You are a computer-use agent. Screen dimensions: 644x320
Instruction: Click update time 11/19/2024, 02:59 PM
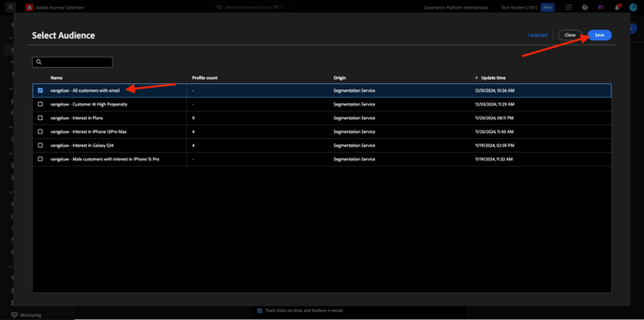(x=494, y=145)
